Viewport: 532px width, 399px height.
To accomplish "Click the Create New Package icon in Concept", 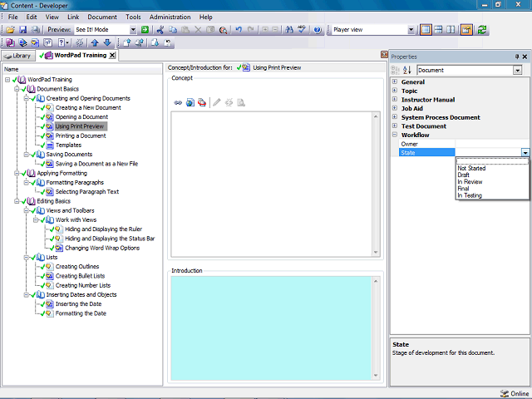I will (x=202, y=102).
